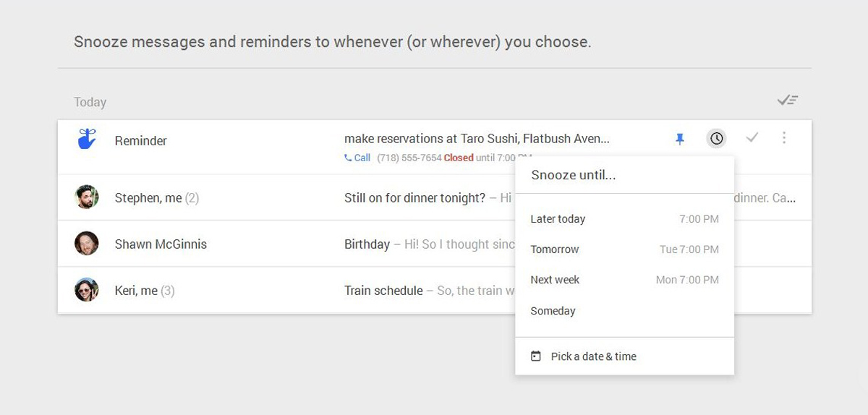The width and height of the screenshot is (868, 415).
Task: Open the Birthday message from Shawn
Action: [367, 244]
